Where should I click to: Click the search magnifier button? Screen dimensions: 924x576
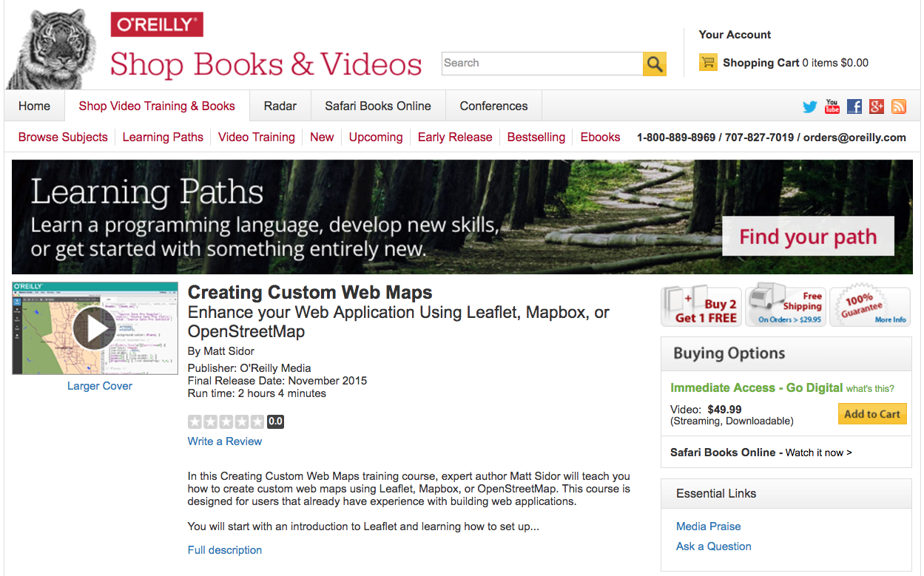point(655,64)
